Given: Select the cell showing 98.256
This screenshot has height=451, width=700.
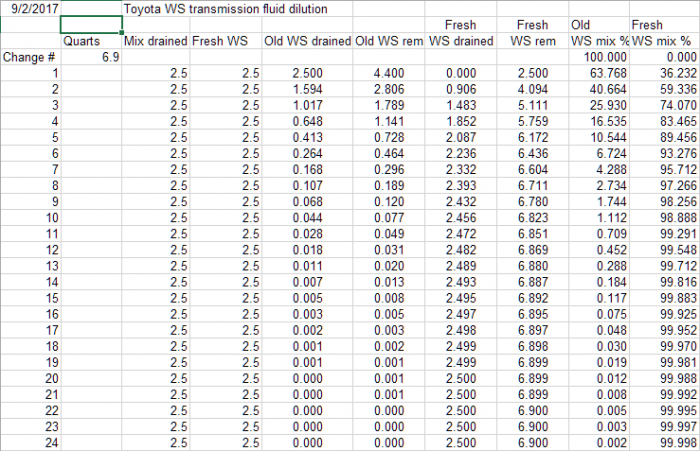Looking at the screenshot, I should coord(664,200).
